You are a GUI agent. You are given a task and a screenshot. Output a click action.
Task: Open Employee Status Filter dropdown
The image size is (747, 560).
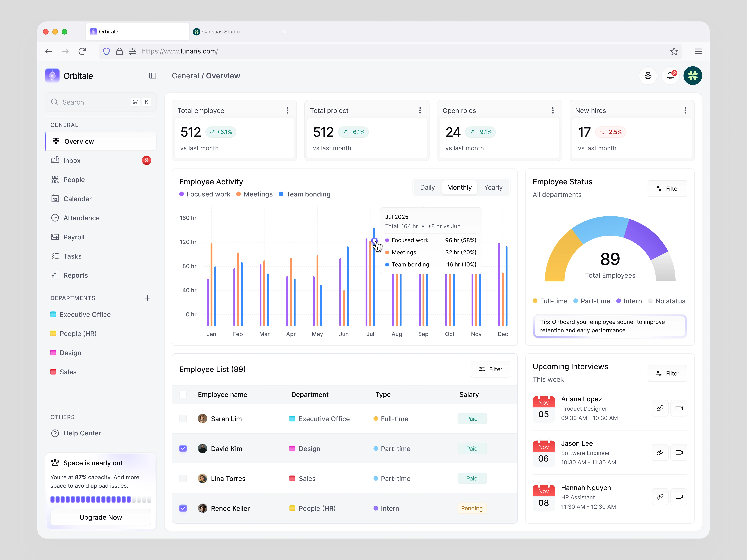[667, 189]
